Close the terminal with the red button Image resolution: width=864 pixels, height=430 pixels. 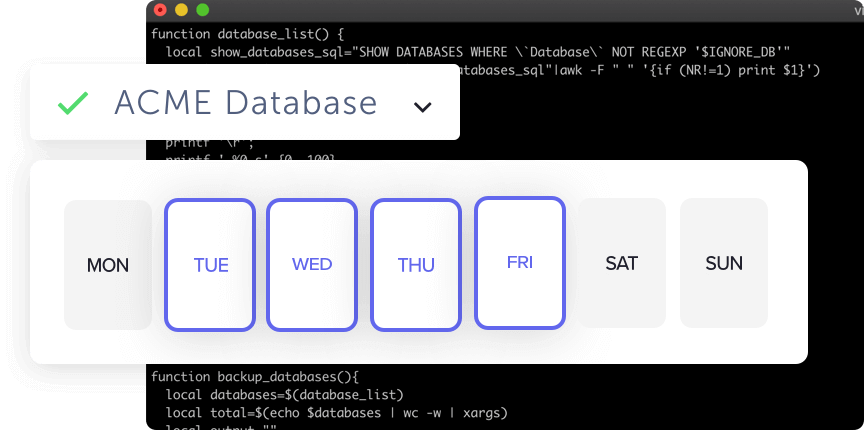point(160,10)
